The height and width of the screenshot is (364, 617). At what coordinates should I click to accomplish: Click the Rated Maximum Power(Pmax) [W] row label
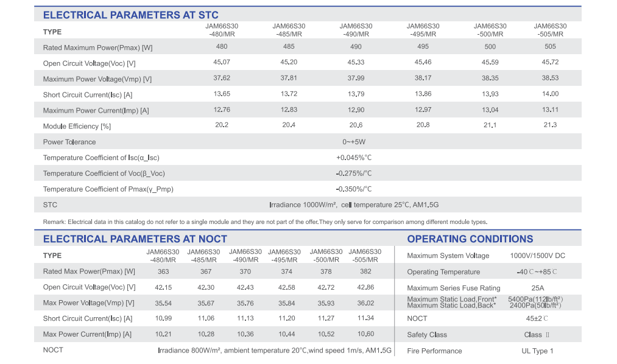[97, 47]
